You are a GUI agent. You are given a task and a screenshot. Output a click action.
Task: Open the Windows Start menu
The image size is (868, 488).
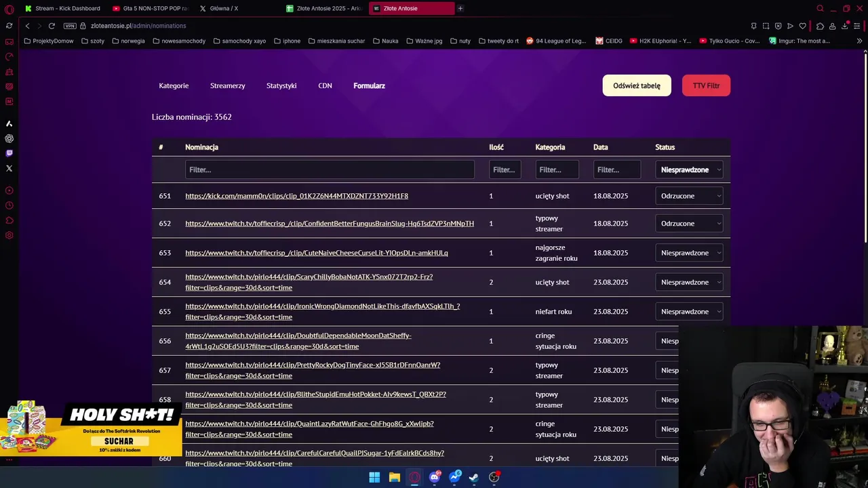coord(374,477)
